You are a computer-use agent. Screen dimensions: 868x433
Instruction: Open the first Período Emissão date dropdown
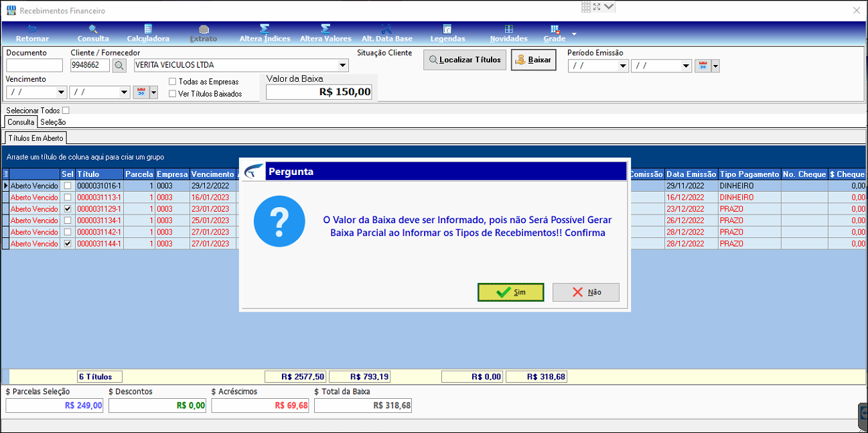click(x=623, y=66)
